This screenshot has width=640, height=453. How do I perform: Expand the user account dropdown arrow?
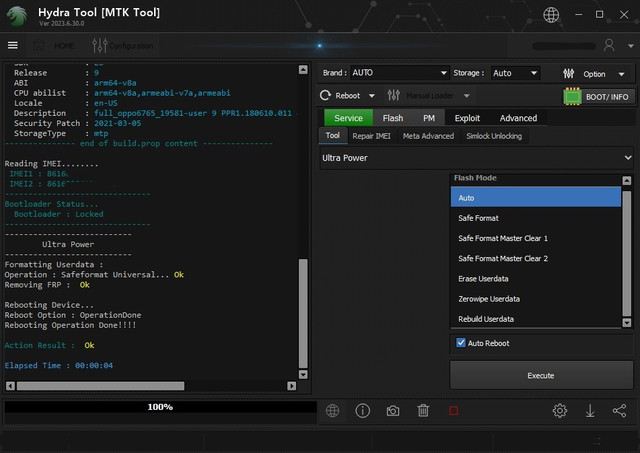coord(631,46)
